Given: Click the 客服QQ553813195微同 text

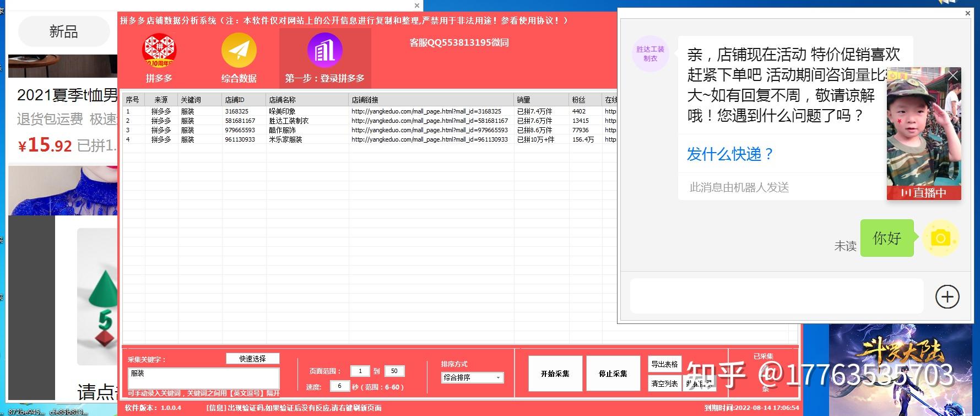Looking at the screenshot, I should [459, 42].
